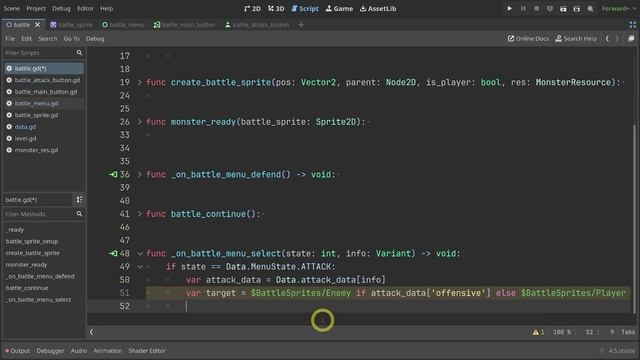Viewport: 640px width, 360px height.
Task: Run the current scene icon
Action: click(x=563, y=8)
